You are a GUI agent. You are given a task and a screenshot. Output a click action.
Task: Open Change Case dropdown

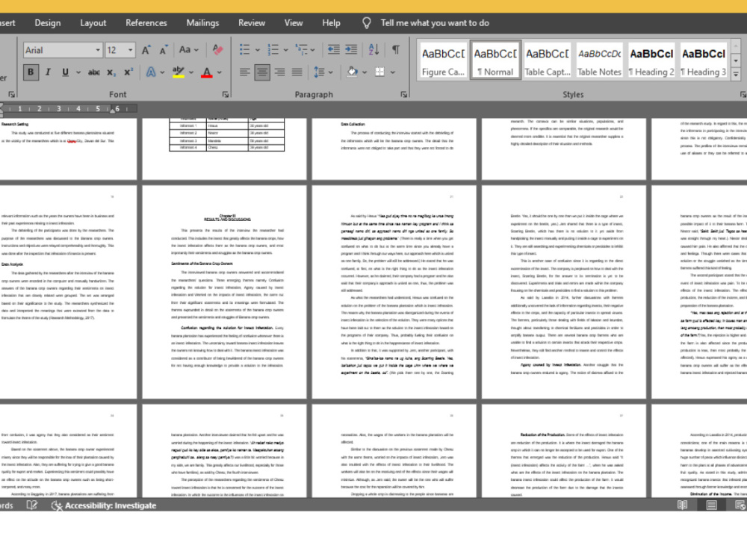pos(189,49)
